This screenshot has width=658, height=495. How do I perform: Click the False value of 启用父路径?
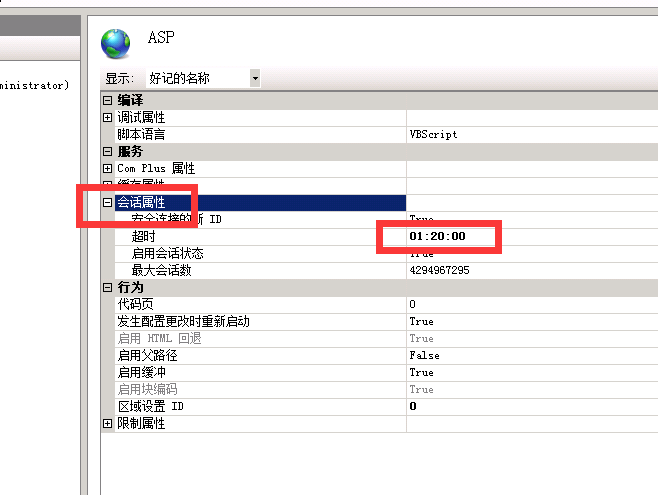tap(425, 355)
